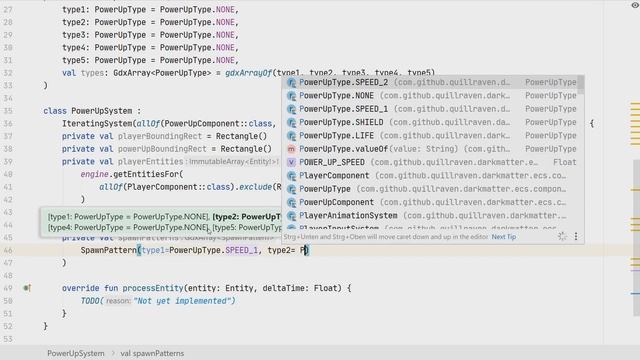Place caret in processEntity function name
The width and height of the screenshot is (640, 360).
coord(153,288)
